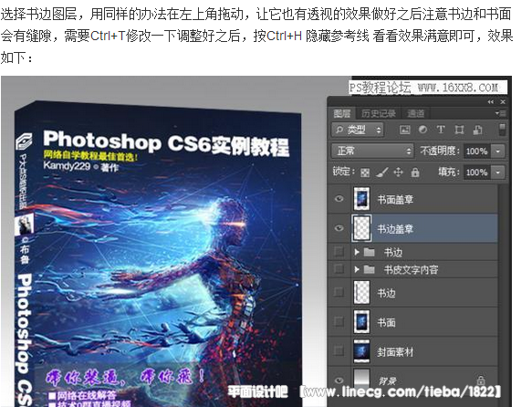Select 书边盖章 layer thumbnail

click(361, 228)
